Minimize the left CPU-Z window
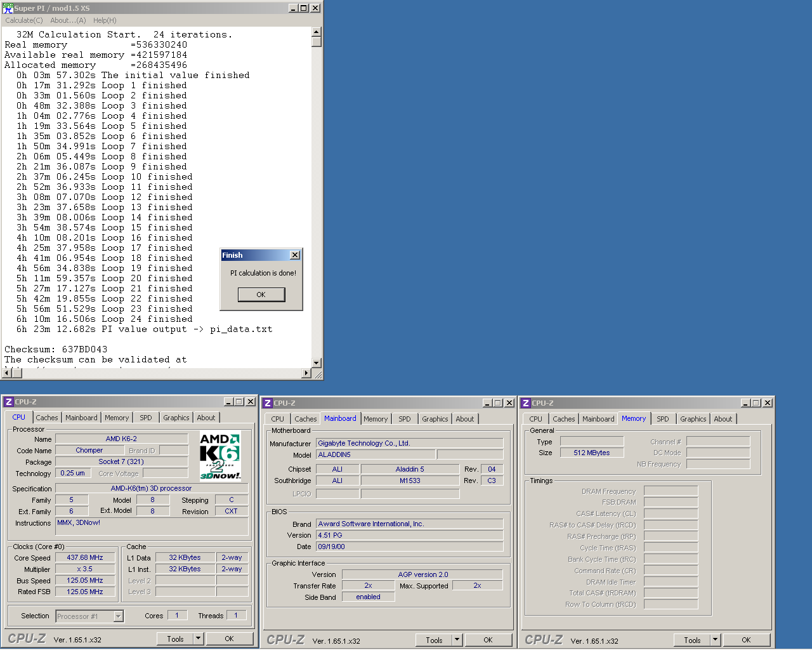 (229, 402)
